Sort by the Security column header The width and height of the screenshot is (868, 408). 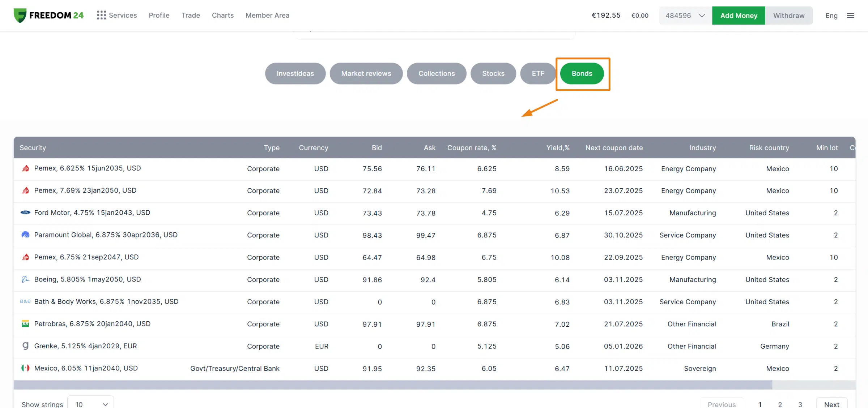(x=33, y=147)
